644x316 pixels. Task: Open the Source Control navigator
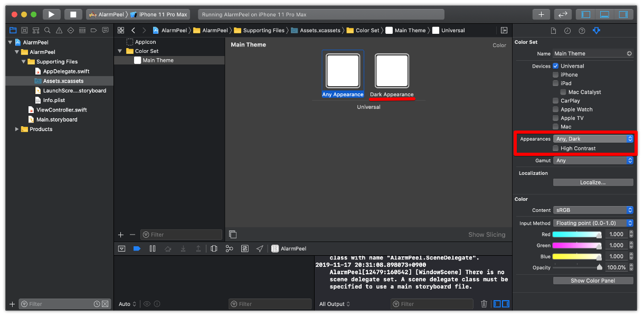click(x=24, y=31)
